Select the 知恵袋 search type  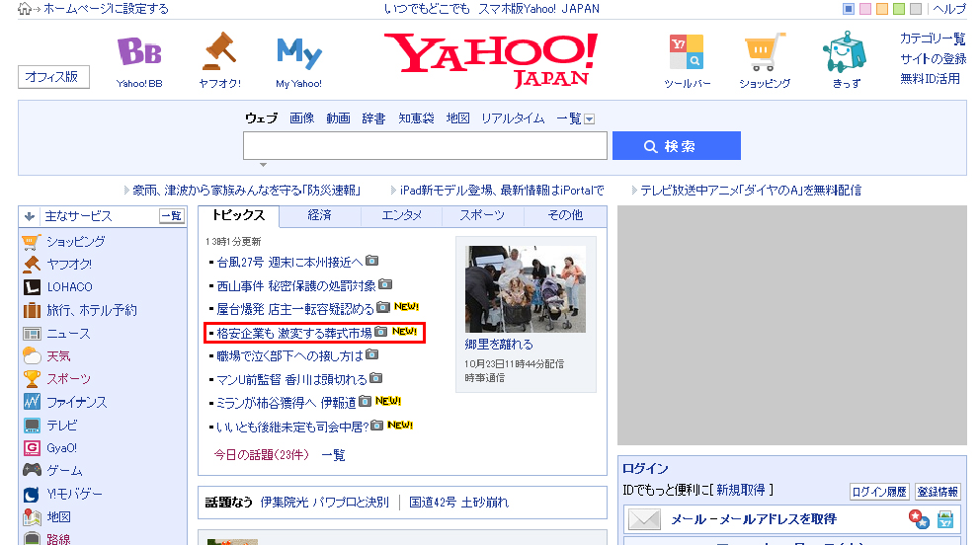[x=416, y=118]
